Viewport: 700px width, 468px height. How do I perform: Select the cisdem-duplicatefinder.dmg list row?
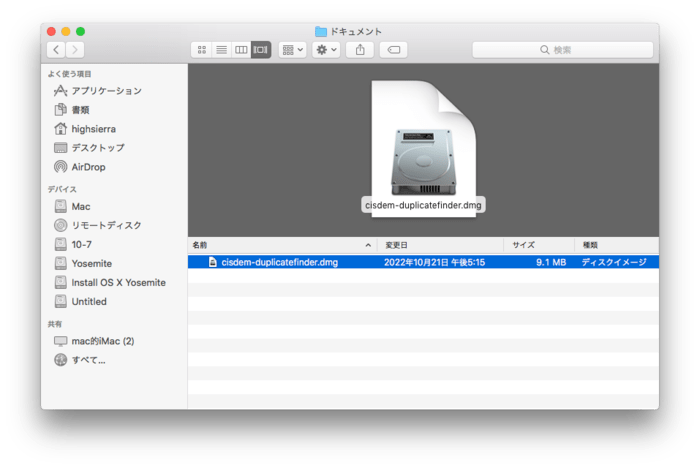[423, 262]
